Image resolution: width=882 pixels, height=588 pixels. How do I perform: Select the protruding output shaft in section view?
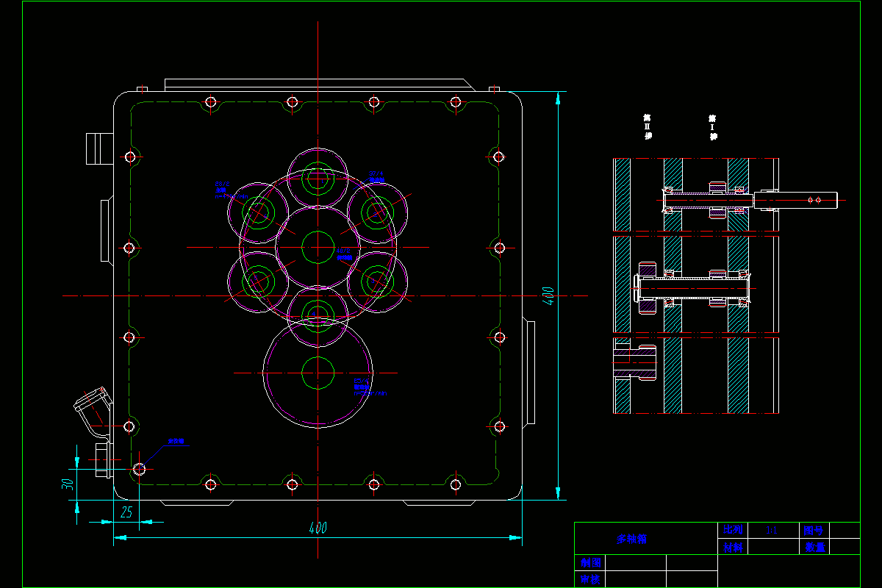tap(796, 198)
